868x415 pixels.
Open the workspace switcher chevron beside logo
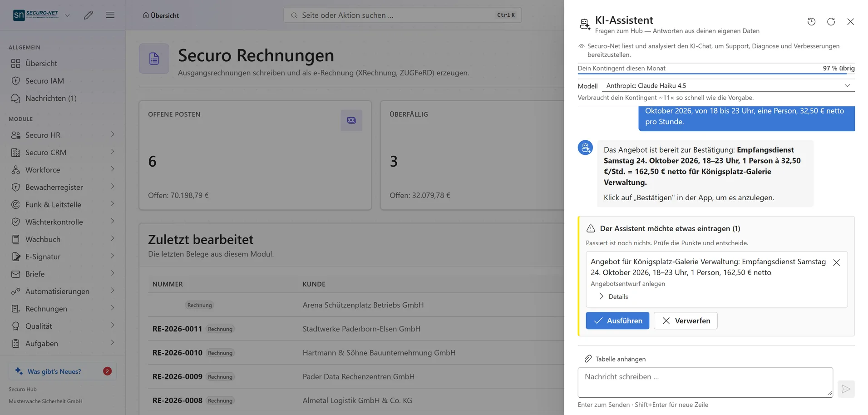[x=67, y=15]
